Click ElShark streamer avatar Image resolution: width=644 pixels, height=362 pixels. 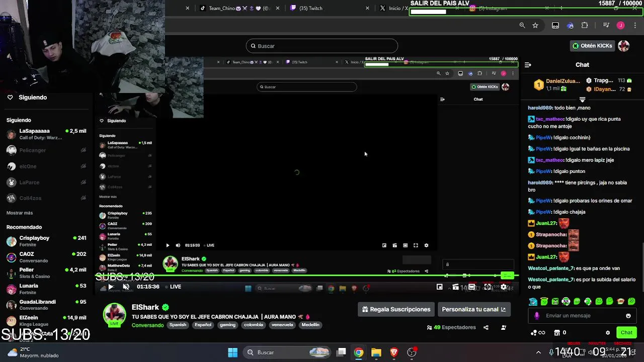114,314
